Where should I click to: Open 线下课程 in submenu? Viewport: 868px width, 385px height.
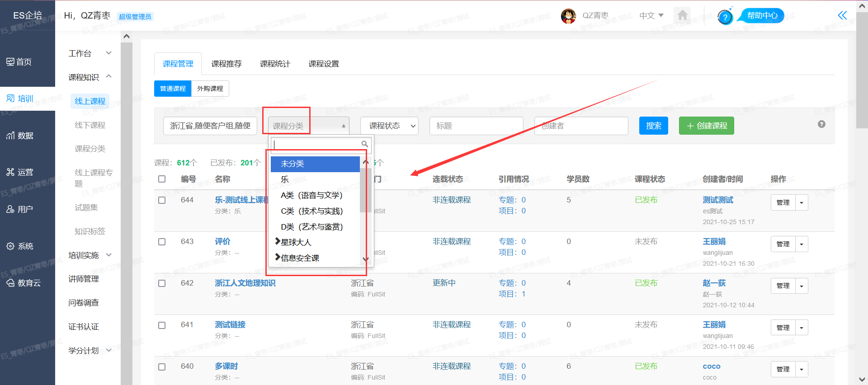[x=90, y=125]
